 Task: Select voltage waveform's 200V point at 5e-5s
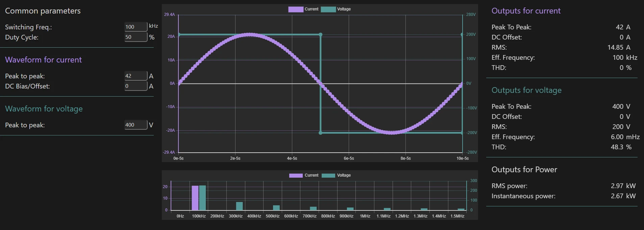pyautogui.click(x=321, y=34)
